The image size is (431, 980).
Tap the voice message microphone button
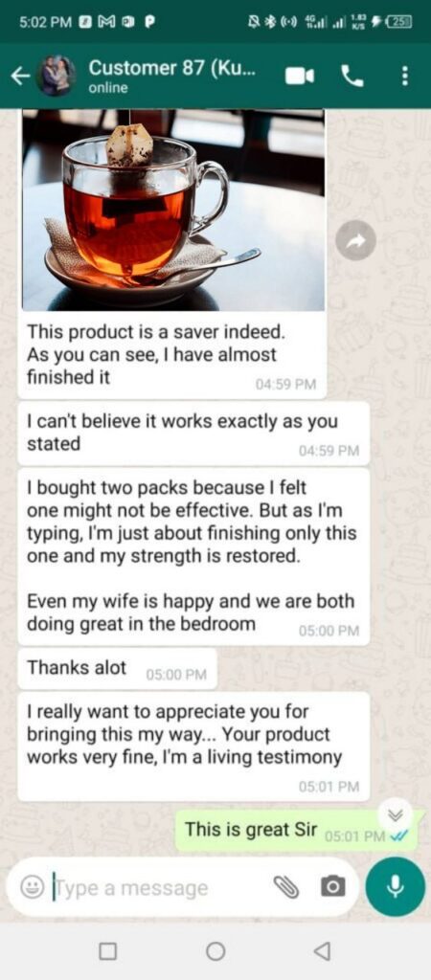tap(396, 886)
